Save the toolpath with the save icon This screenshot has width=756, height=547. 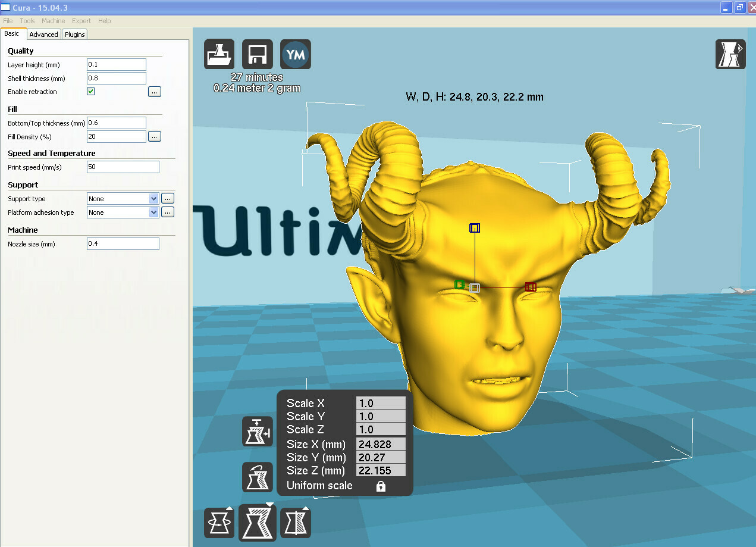(257, 54)
